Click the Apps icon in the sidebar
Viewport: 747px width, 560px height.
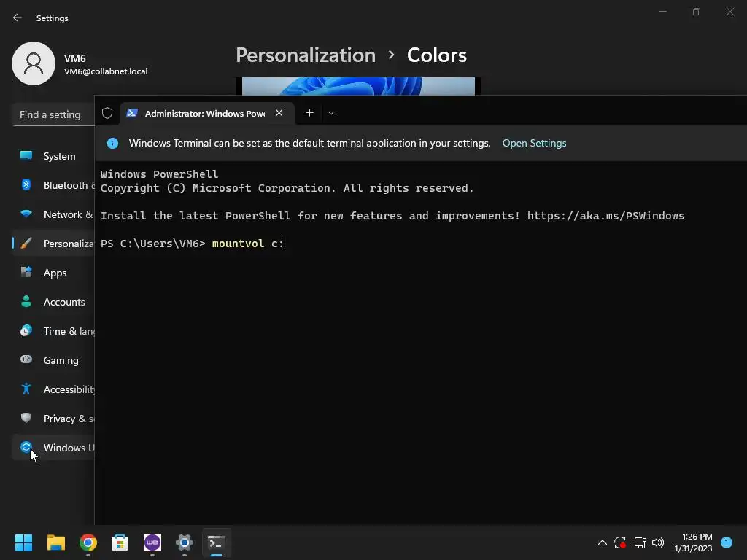point(26,272)
